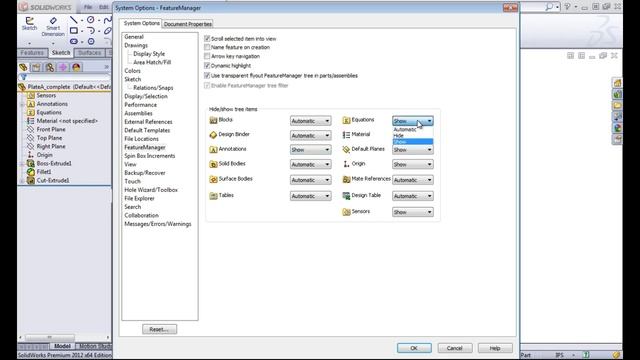This screenshot has width=640, height=360.
Task: Click the Design Binder icon in options
Action: (x=213, y=135)
